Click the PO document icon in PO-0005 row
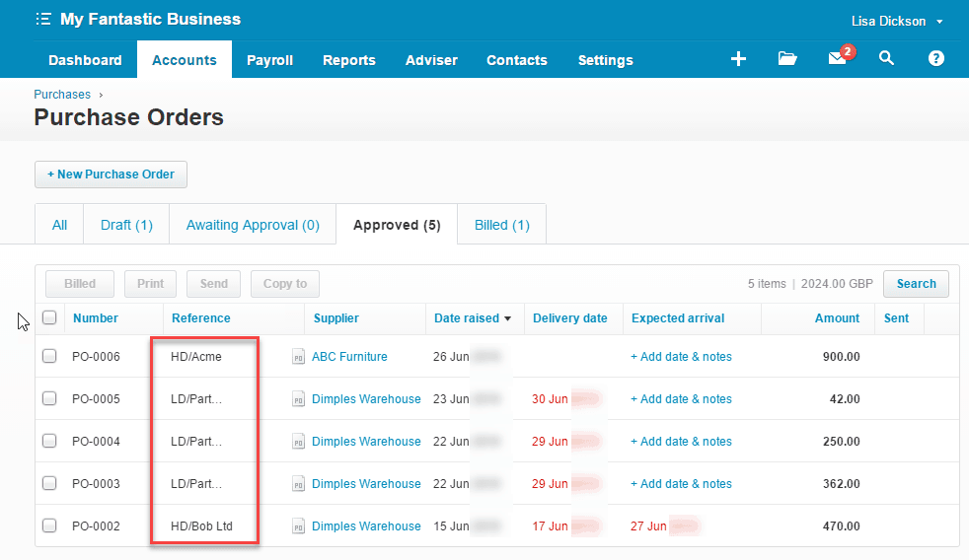 tap(298, 399)
